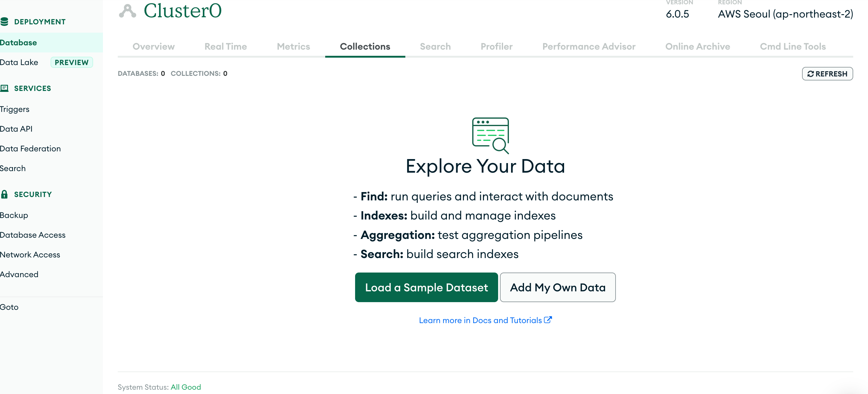Click the Search: build search indexes line
The image size is (868, 394).
click(436, 254)
